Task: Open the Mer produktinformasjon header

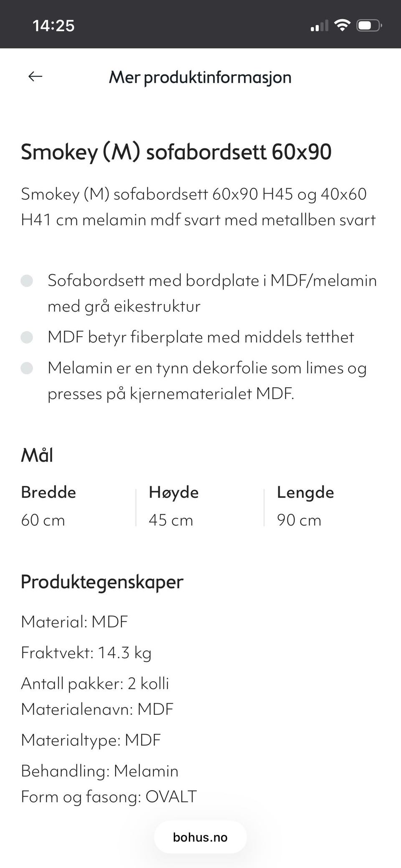Action: click(x=200, y=77)
